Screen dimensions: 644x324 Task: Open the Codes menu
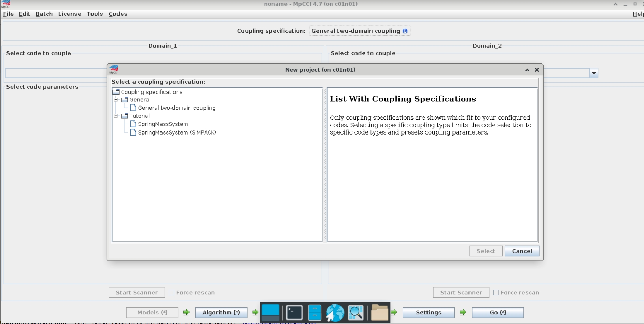[x=118, y=14]
